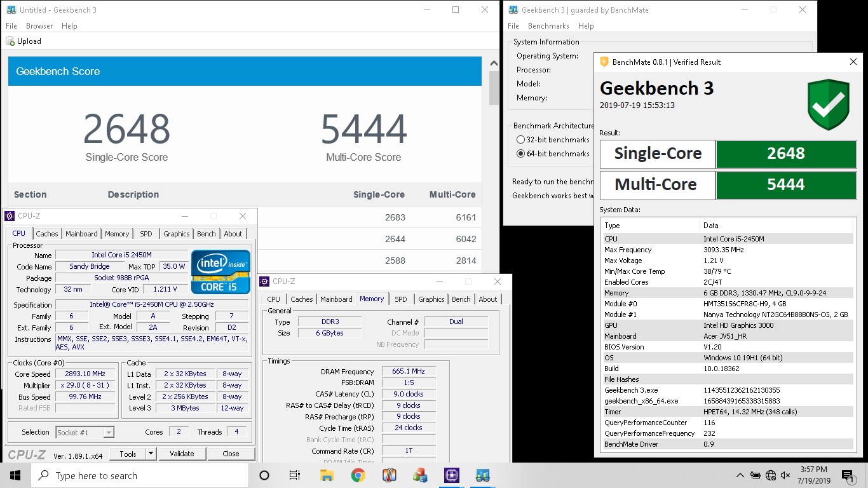
Task: Open Task View on the taskbar
Action: pos(295,475)
